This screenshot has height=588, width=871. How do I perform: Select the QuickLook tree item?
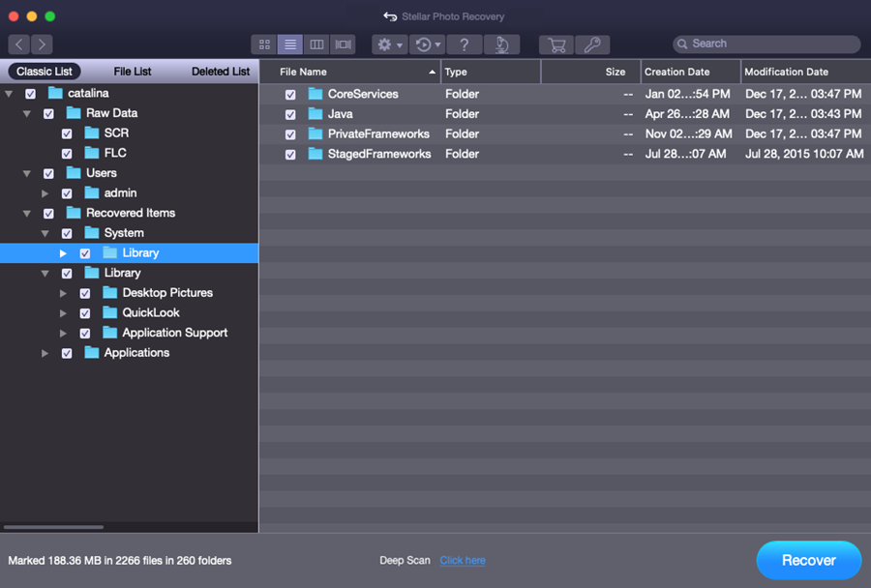tap(151, 312)
